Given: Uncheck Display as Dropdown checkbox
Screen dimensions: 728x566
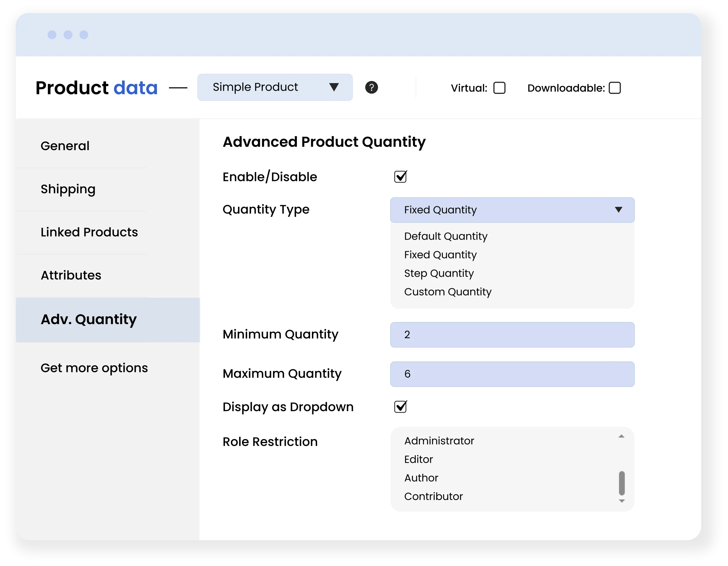Looking at the screenshot, I should tap(400, 407).
